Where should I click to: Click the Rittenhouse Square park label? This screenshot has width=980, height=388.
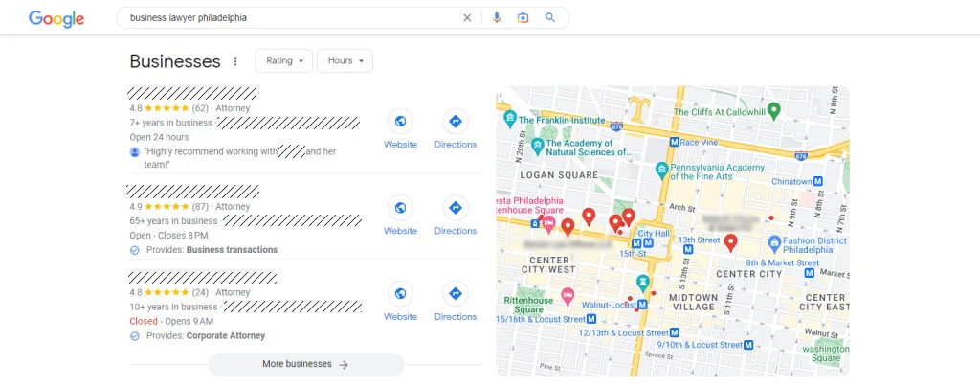[528, 305]
